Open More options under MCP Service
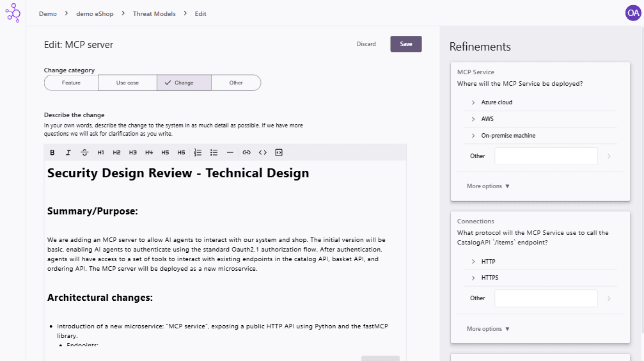The height and width of the screenshot is (361, 644). [x=489, y=186]
